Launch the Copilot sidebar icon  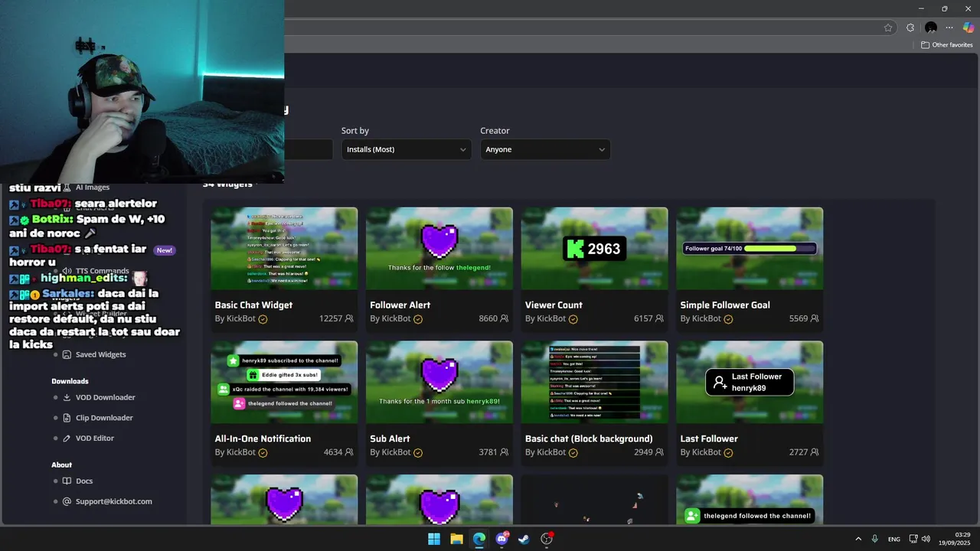pyautogui.click(x=969, y=28)
